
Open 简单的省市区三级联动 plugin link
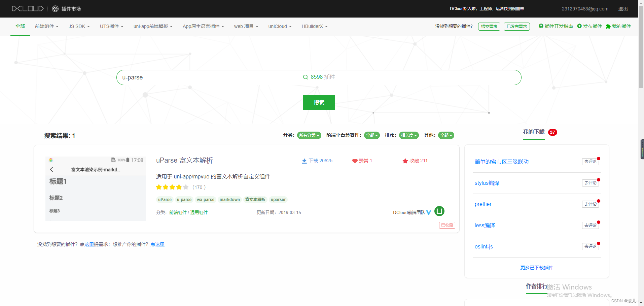click(x=502, y=162)
